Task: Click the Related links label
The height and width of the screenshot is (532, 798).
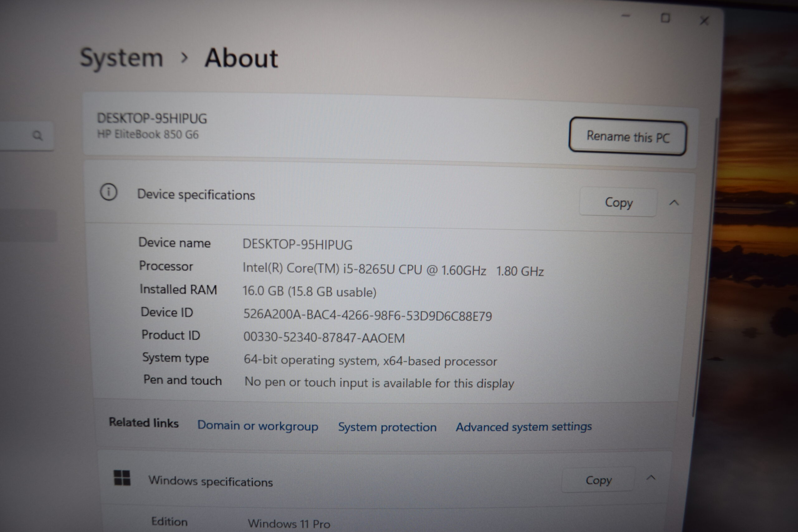Action: 143,423
